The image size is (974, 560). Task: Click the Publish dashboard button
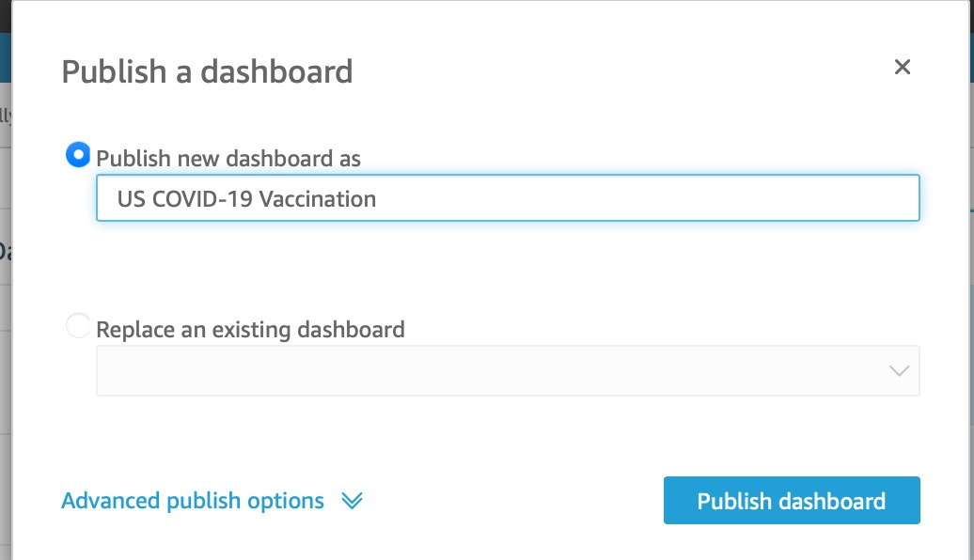[x=792, y=501]
